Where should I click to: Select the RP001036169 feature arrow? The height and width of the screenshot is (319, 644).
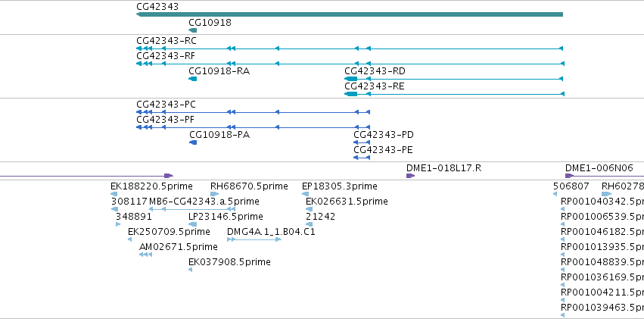(563, 285)
